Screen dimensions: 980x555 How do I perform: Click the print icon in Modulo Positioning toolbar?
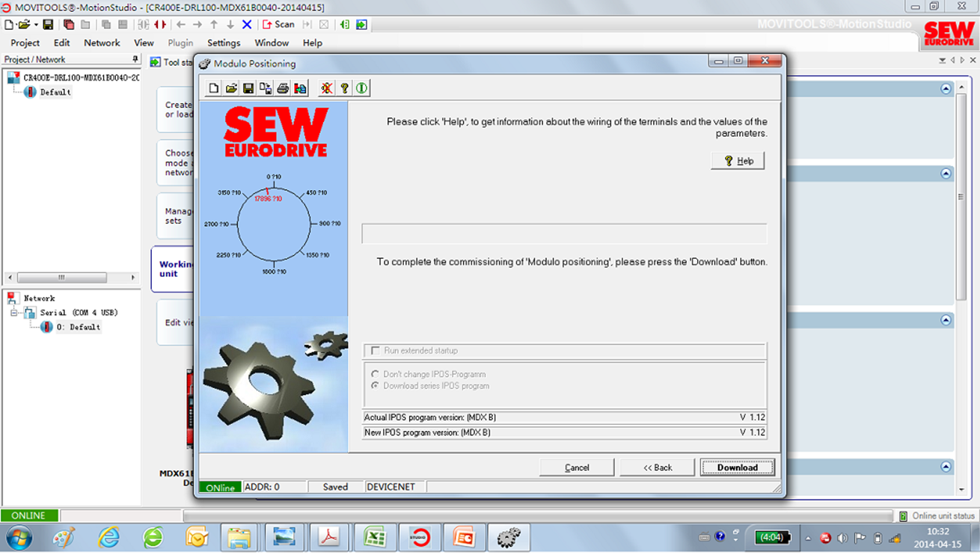point(283,88)
